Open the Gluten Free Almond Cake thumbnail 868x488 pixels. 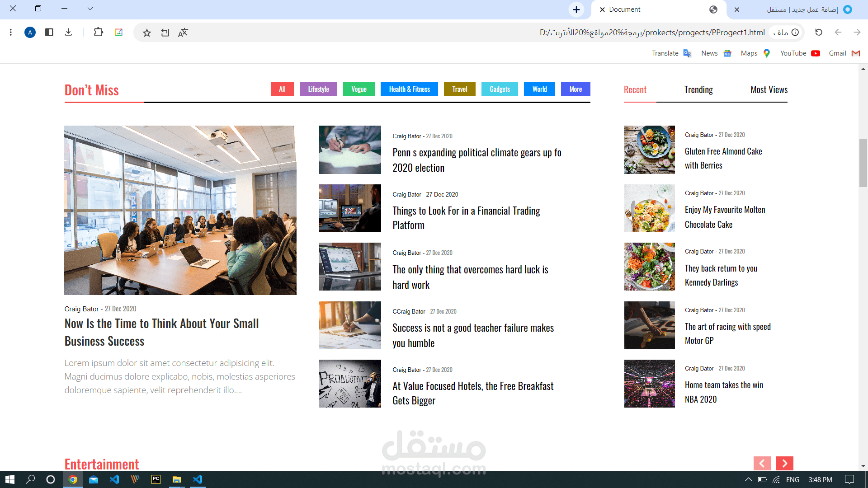pos(649,150)
